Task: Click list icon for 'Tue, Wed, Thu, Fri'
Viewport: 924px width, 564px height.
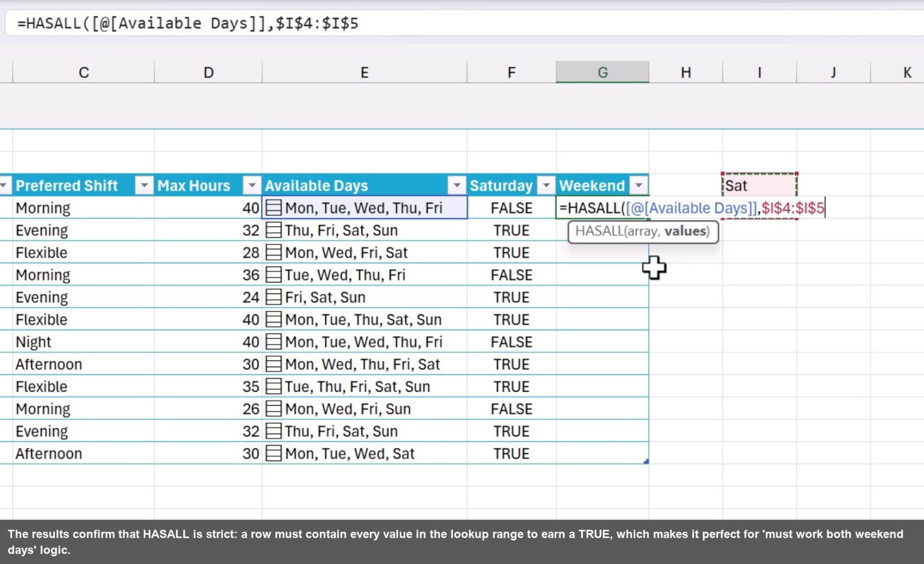Action: coord(273,275)
